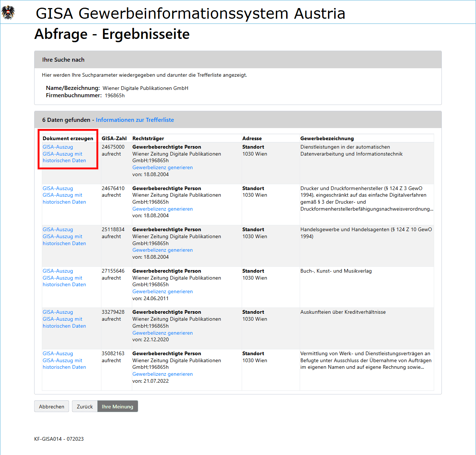Select GISA-Zahl text 24676410
Viewport: 476px width, 455px height.
pos(113,189)
